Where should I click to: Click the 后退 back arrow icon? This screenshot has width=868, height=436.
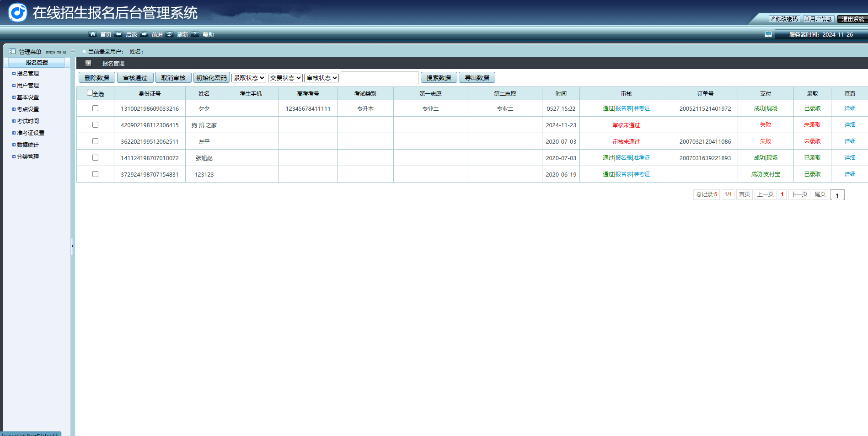(x=118, y=34)
